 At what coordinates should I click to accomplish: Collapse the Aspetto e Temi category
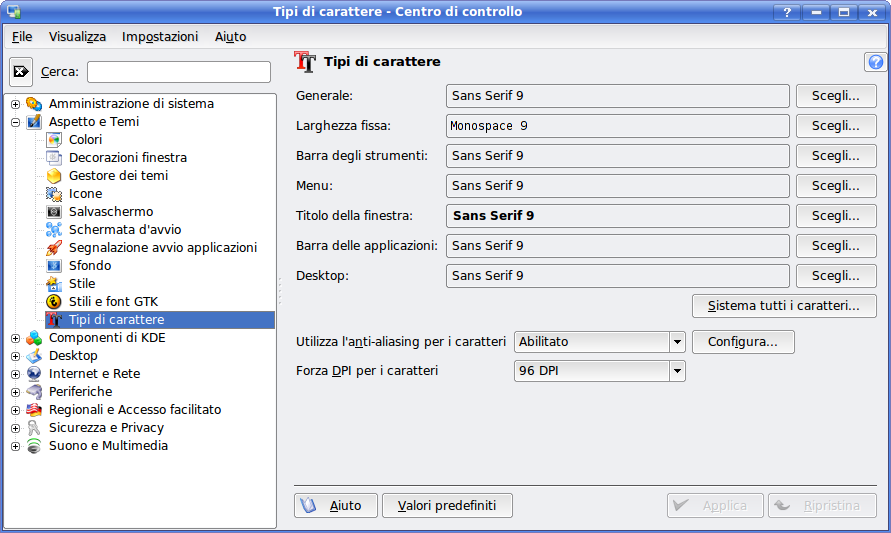[x=15, y=122]
